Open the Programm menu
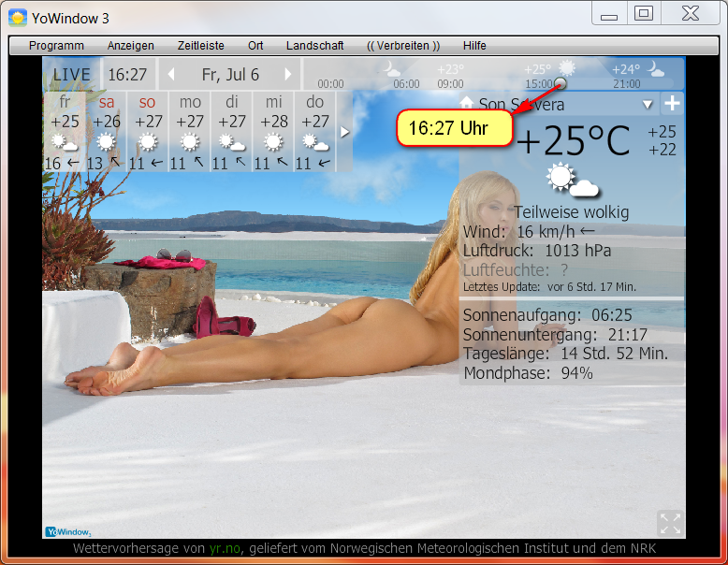The width and height of the screenshot is (728, 565). point(56,46)
